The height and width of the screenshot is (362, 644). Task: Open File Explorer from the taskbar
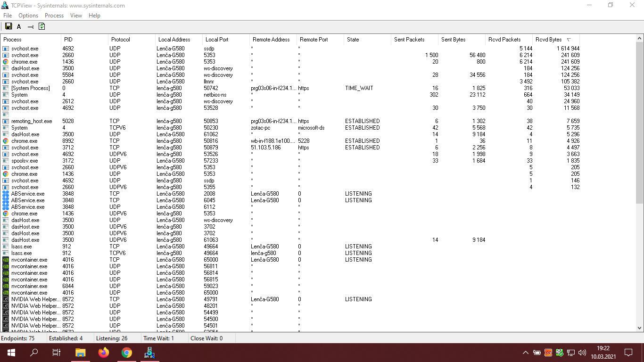[x=81, y=352]
